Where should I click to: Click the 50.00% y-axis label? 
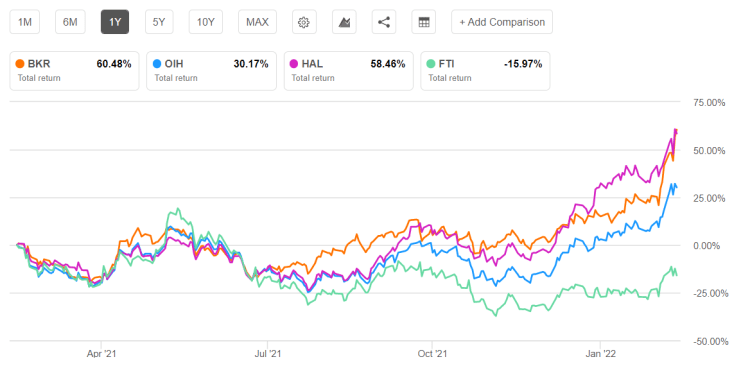tap(710, 150)
